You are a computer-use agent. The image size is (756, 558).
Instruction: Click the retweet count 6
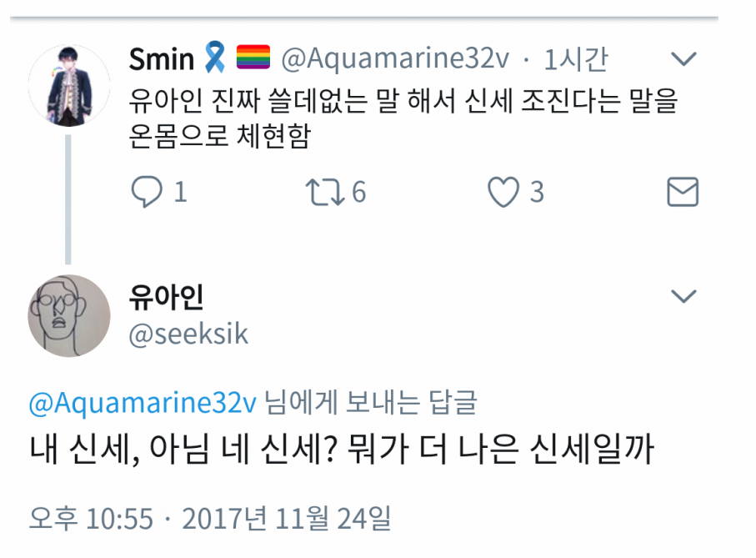coord(358,193)
